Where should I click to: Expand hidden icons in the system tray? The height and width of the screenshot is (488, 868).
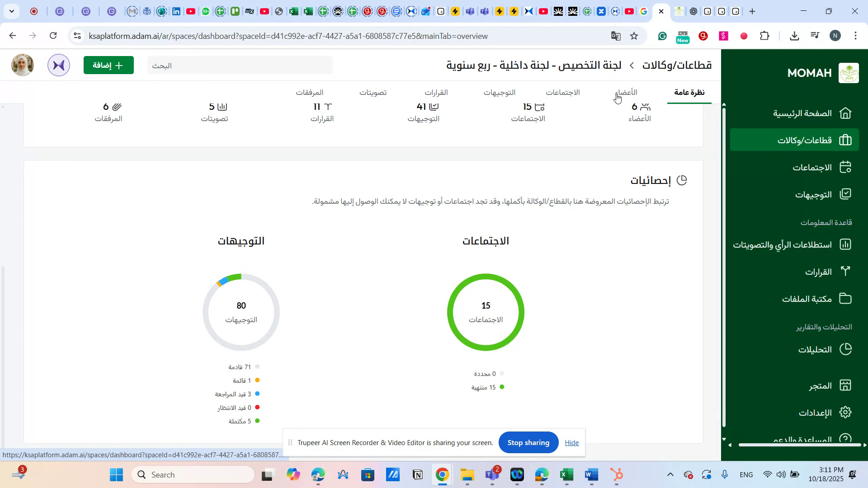[x=670, y=474]
